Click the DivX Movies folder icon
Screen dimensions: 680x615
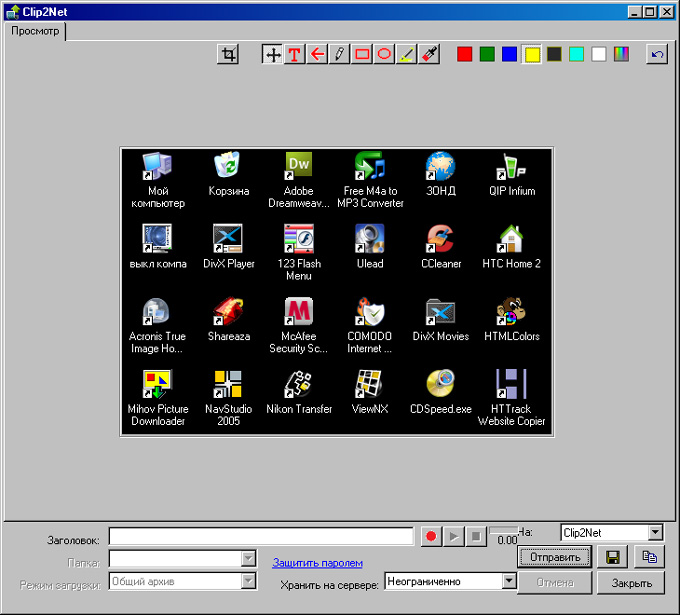point(440,311)
